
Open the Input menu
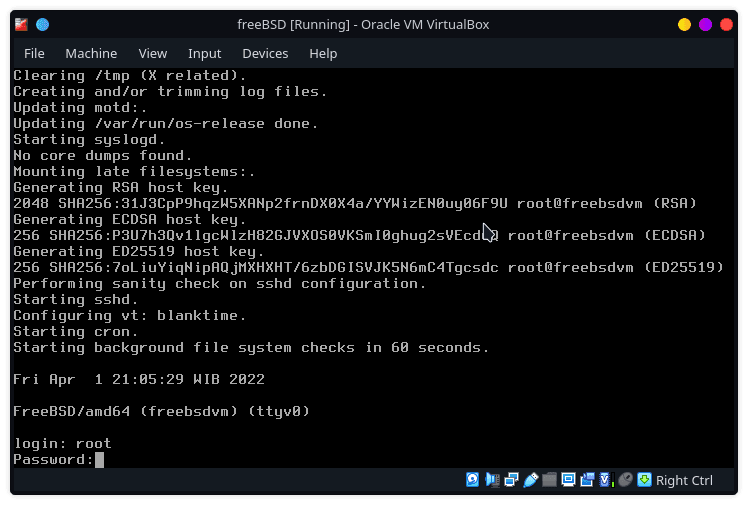pyautogui.click(x=204, y=53)
